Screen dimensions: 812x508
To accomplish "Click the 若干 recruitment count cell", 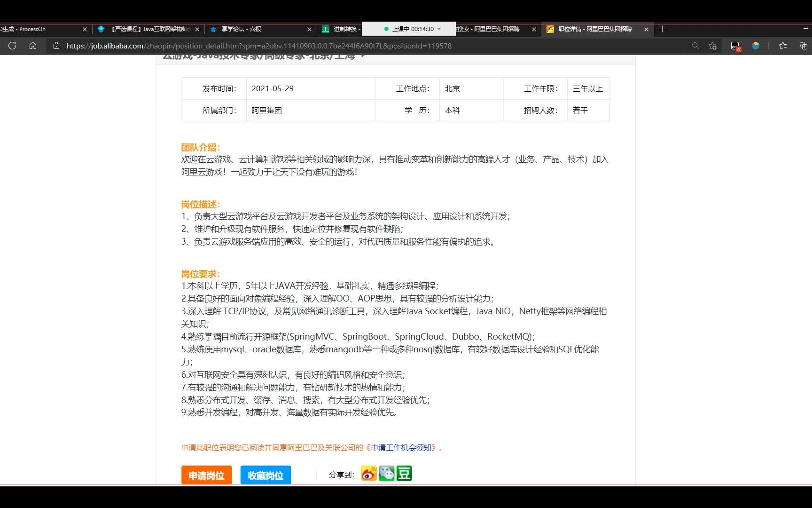I will [x=588, y=110].
